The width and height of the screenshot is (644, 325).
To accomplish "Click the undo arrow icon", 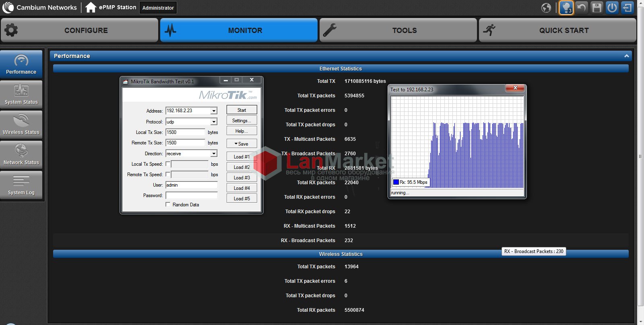I will (581, 8).
